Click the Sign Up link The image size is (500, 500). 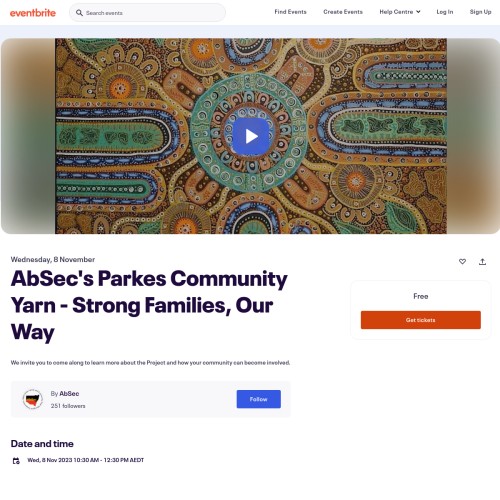(x=480, y=12)
